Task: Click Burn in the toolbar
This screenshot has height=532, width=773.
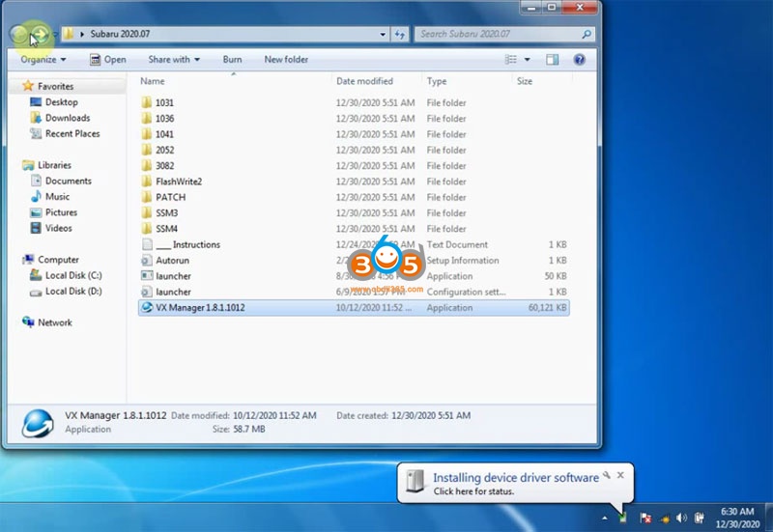Action: point(232,60)
